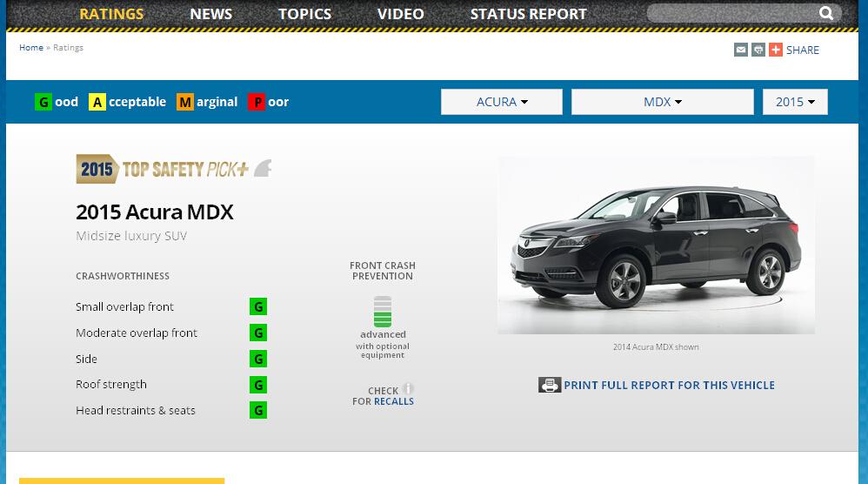Click the printer icon for full report
The height and width of the screenshot is (484, 868).
(x=549, y=385)
